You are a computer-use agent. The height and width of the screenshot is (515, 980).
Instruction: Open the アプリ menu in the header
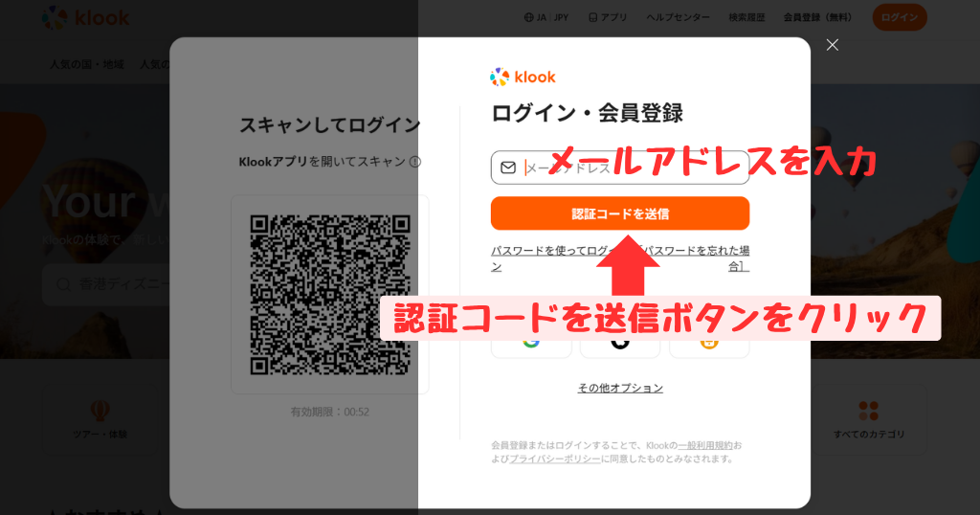coord(608,17)
